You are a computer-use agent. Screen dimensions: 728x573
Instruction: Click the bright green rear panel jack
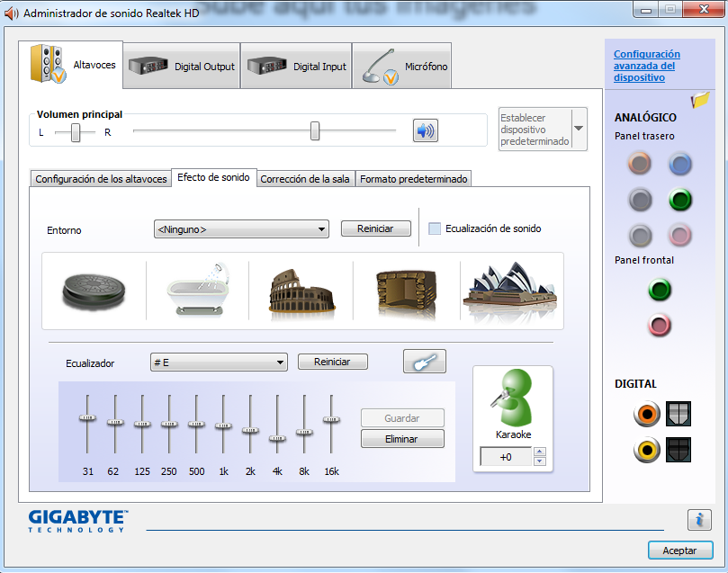[x=680, y=200]
